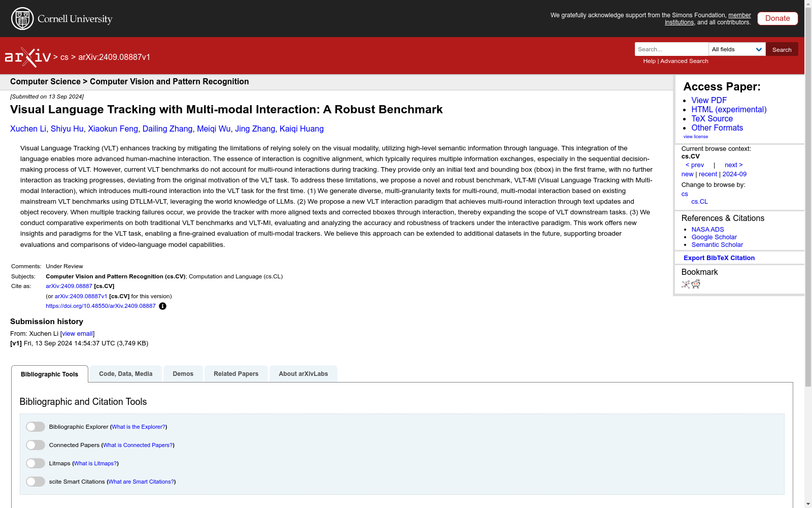Export the BibTeX citation
812x508 pixels.
pos(719,258)
